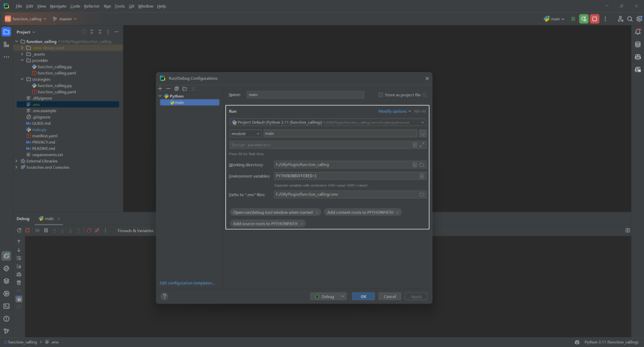
Task: Expand the Script parameters field
Action: [422, 145]
